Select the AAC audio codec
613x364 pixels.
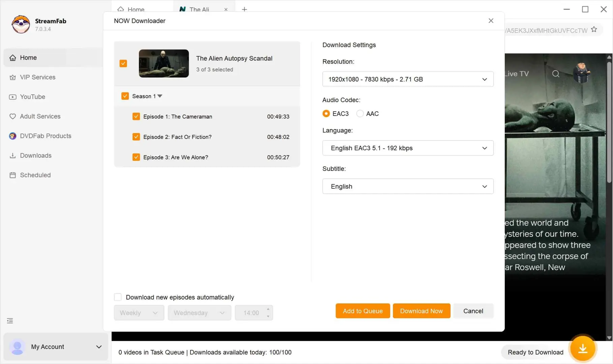coord(360,114)
